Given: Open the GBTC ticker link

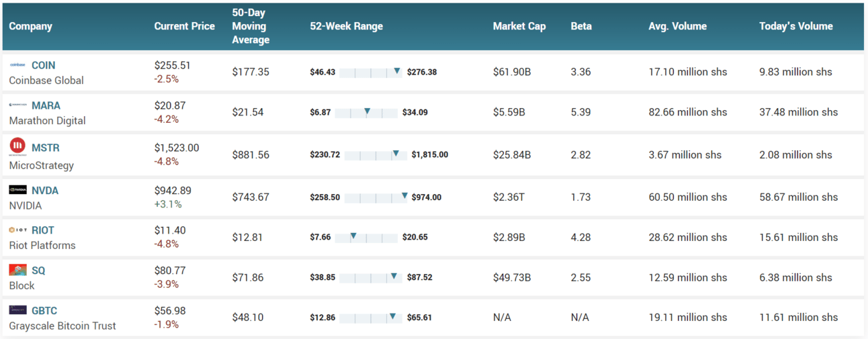Looking at the screenshot, I should coord(44,311).
